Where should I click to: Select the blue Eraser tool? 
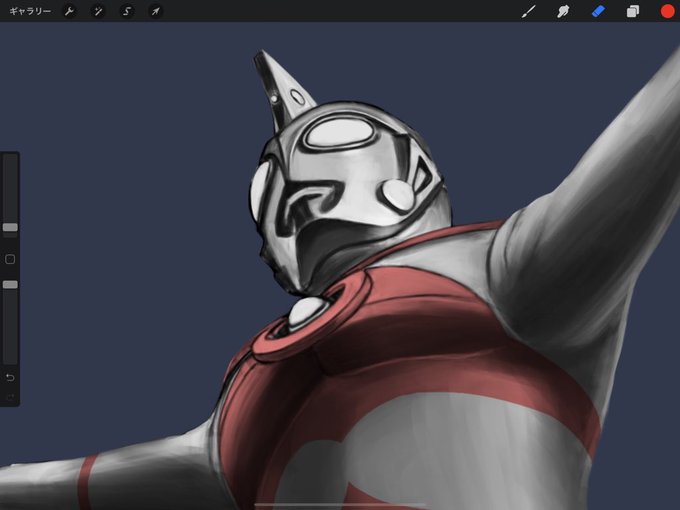[598, 11]
